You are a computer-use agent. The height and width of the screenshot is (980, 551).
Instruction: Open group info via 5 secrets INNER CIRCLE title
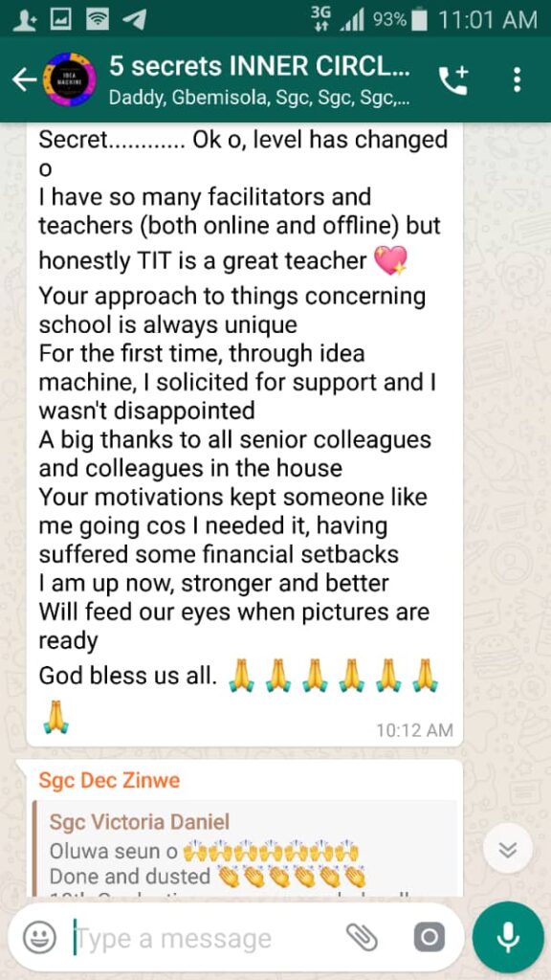(x=259, y=66)
